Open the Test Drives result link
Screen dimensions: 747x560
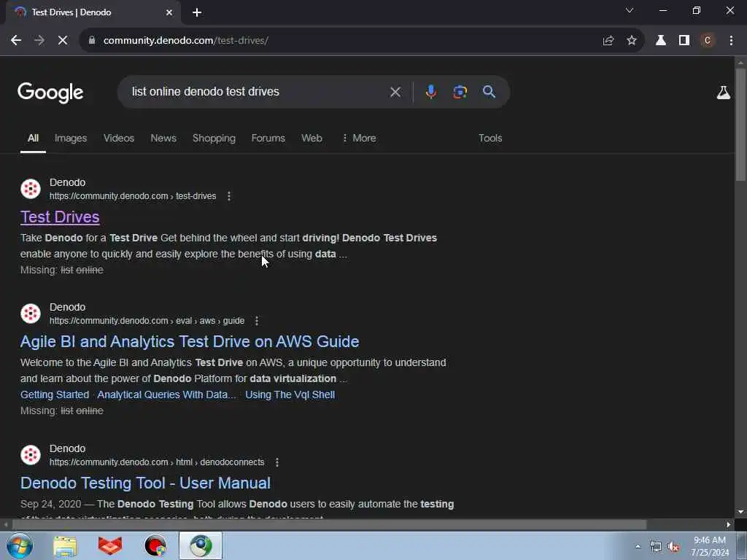tap(60, 217)
